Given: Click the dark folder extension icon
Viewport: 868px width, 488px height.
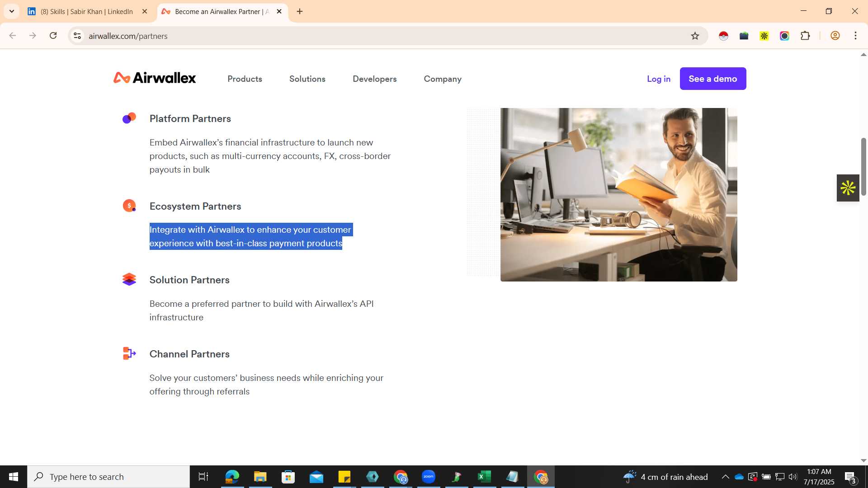Looking at the screenshot, I should click(744, 36).
